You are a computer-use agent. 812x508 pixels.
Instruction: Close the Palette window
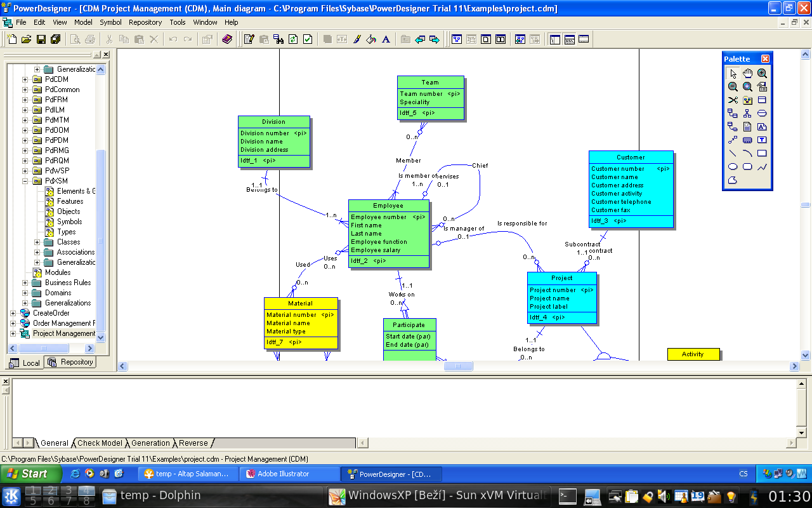pos(765,59)
